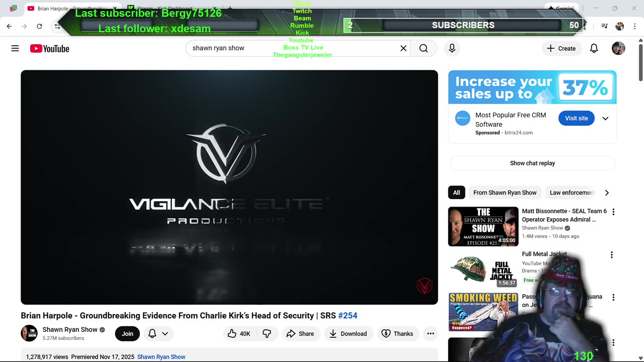Send a Thanks to the creator
This screenshot has width=644, height=362.
click(x=397, y=334)
